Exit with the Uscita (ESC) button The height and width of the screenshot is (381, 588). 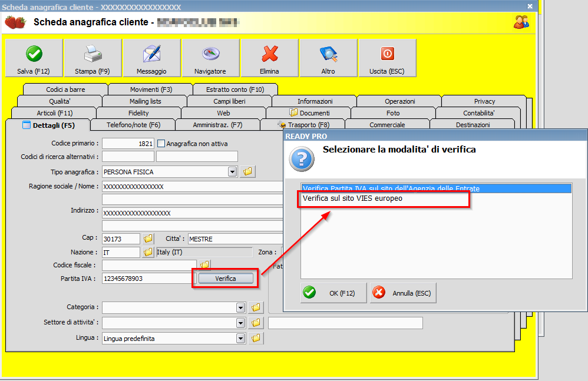pyautogui.click(x=387, y=58)
